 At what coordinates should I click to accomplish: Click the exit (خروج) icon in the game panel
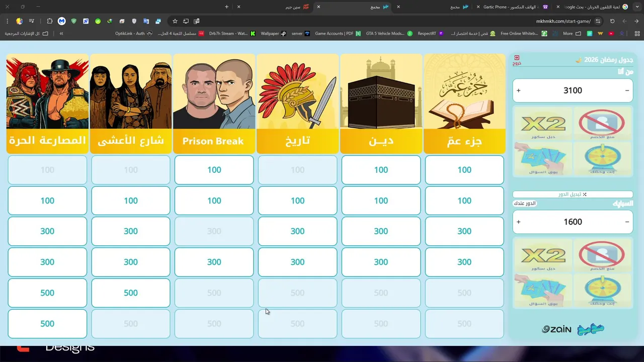click(517, 60)
